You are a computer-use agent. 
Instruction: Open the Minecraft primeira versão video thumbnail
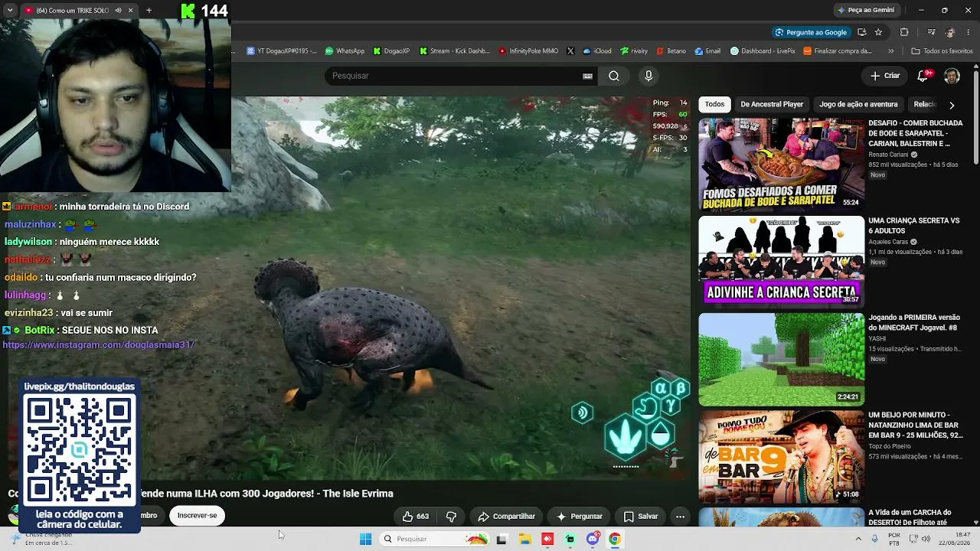pos(781,359)
